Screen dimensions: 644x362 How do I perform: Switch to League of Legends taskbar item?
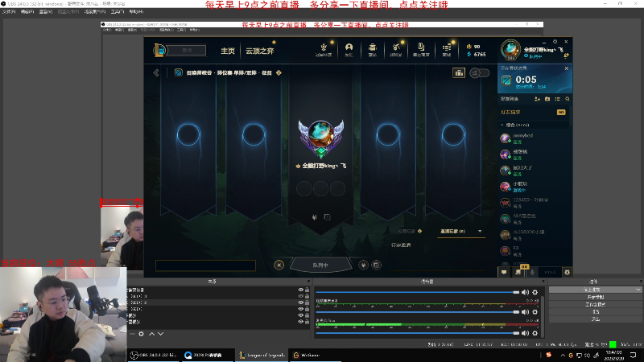click(262, 355)
